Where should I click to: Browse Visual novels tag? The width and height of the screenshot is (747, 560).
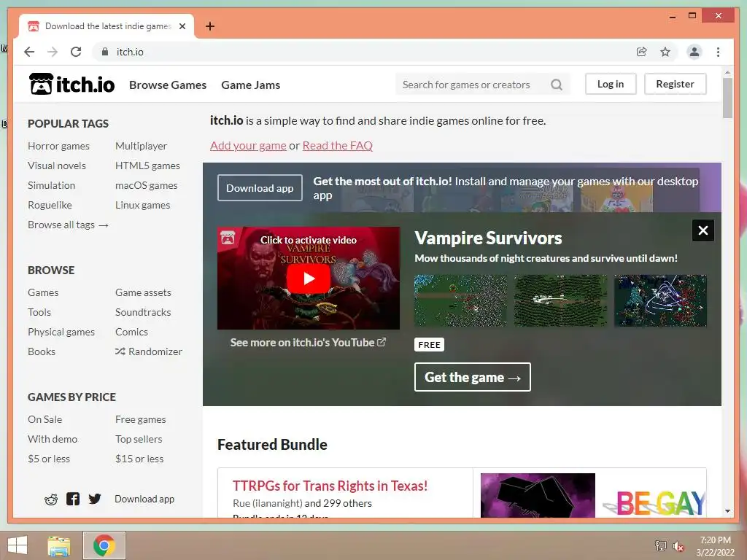[57, 166]
